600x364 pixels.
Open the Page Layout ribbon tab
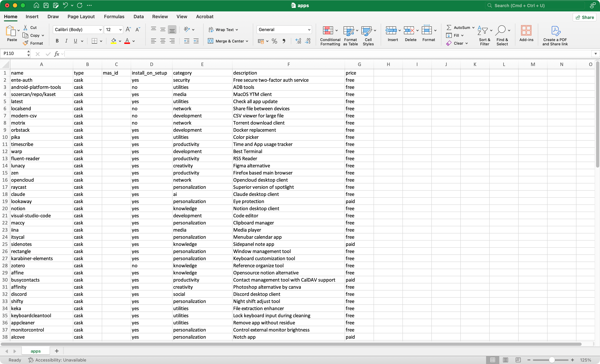[x=81, y=17]
